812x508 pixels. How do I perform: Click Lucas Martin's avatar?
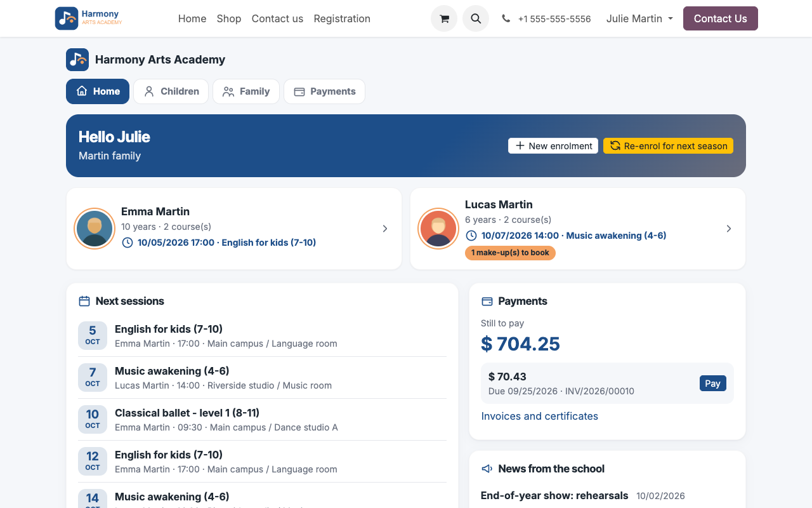(x=438, y=229)
